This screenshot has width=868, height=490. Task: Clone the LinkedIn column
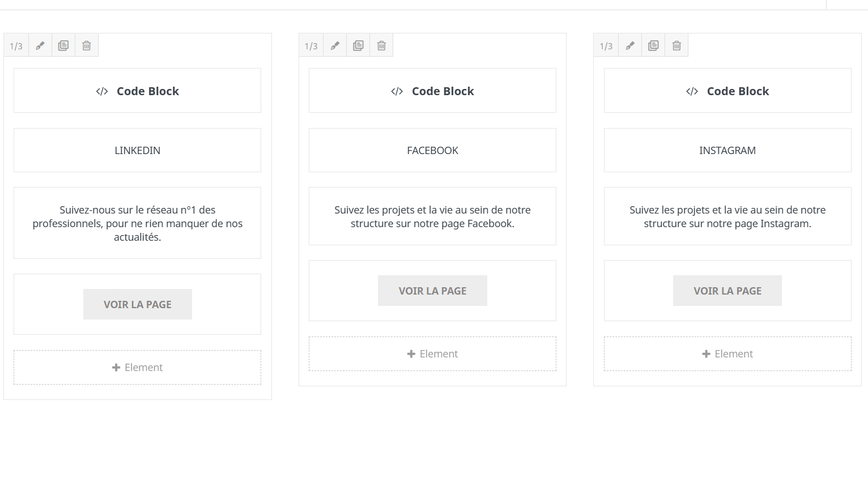coord(63,46)
